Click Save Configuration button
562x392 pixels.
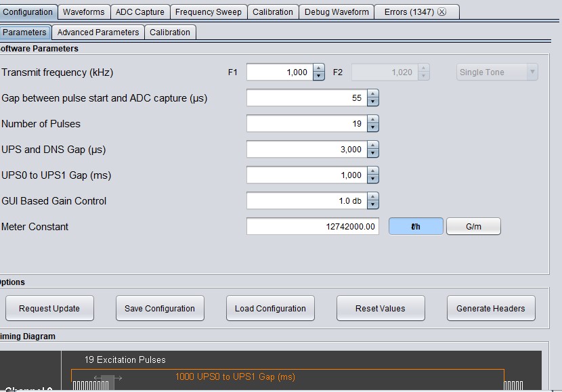[160, 308]
